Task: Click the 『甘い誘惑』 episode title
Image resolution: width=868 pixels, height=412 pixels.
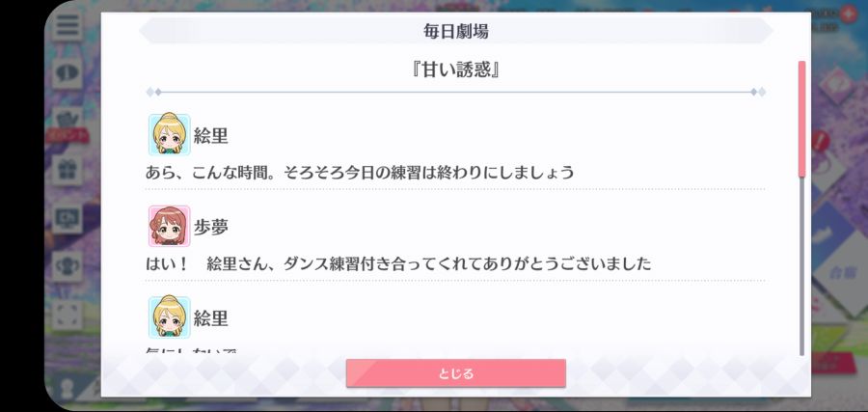Action: tap(455, 70)
